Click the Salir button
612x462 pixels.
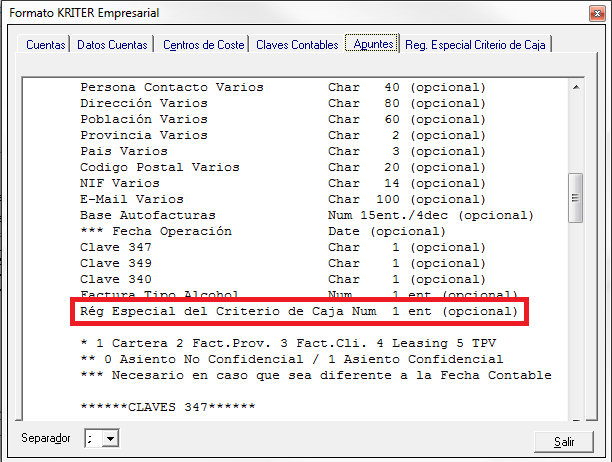tap(564, 442)
